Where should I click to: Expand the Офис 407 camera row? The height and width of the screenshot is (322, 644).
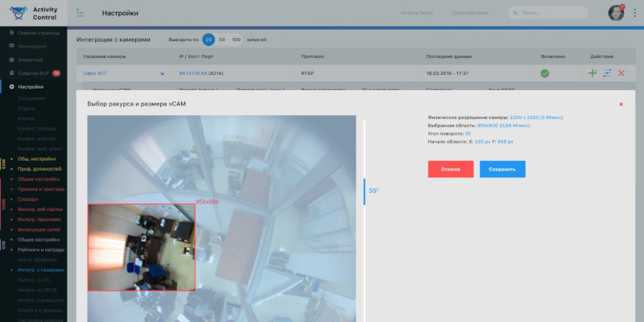(x=163, y=73)
